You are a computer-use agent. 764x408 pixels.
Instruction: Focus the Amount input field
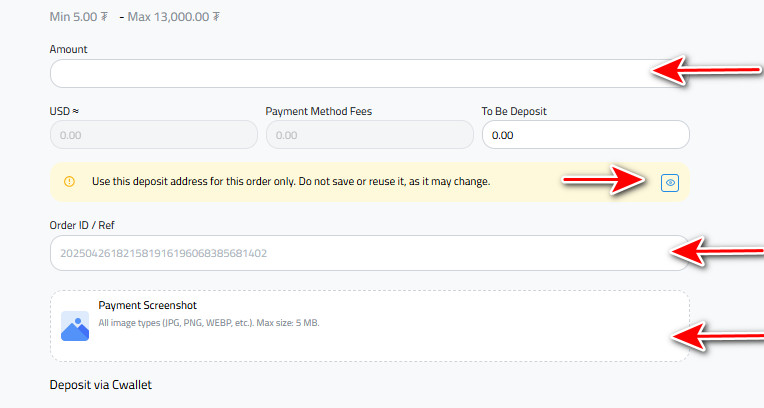(350, 74)
